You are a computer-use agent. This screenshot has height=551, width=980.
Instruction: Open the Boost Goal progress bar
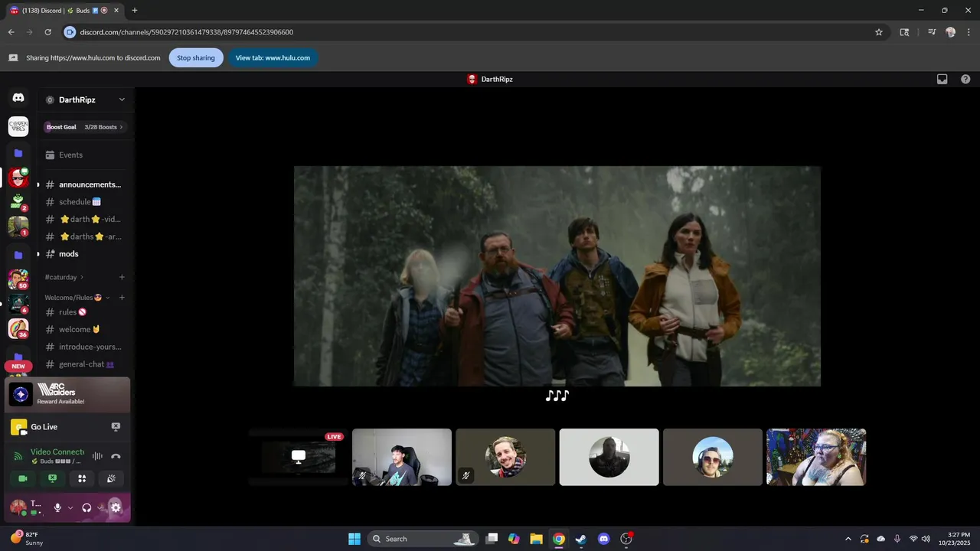coord(85,127)
